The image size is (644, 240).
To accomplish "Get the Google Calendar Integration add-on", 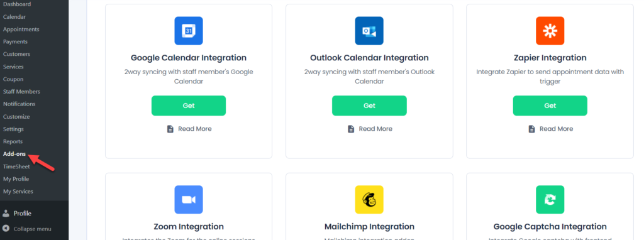I will 189,106.
